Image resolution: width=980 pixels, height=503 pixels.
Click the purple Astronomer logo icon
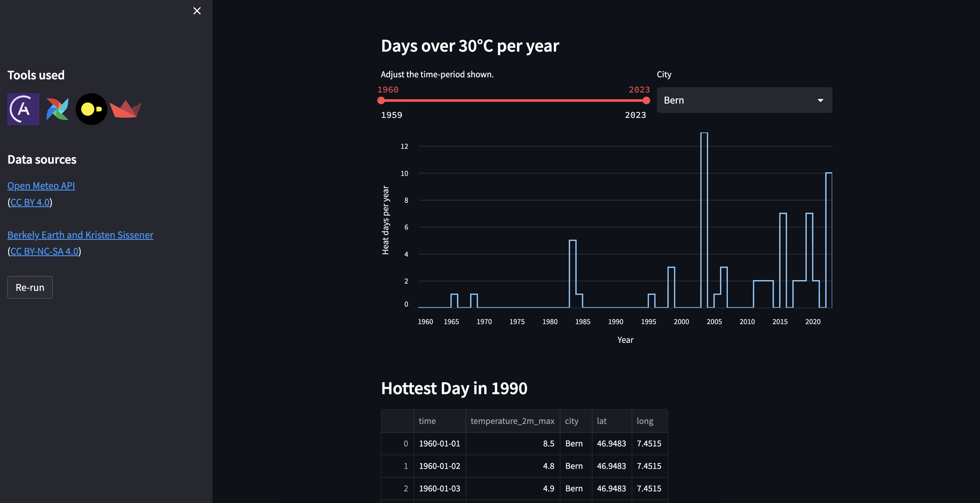pyautogui.click(x=23, y=109)
